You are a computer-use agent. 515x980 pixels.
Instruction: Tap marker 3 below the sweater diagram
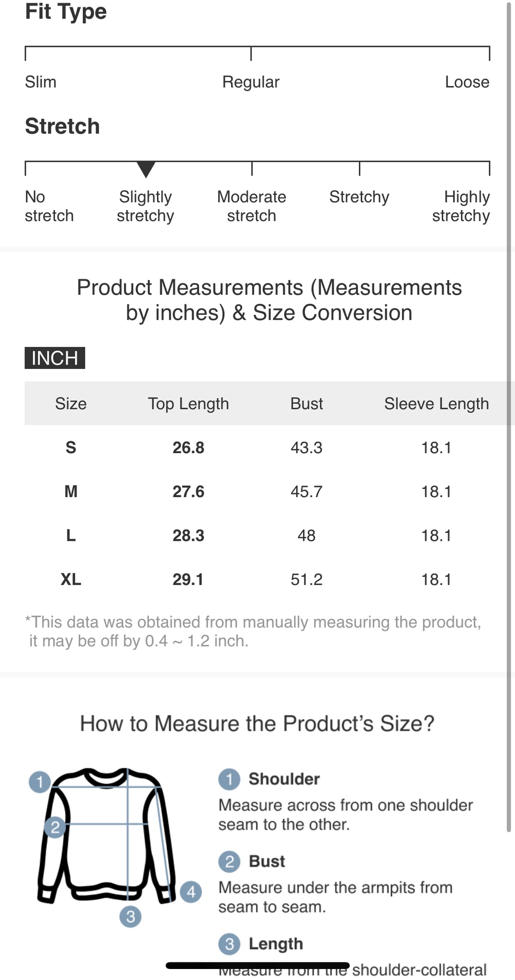(130, 916)
